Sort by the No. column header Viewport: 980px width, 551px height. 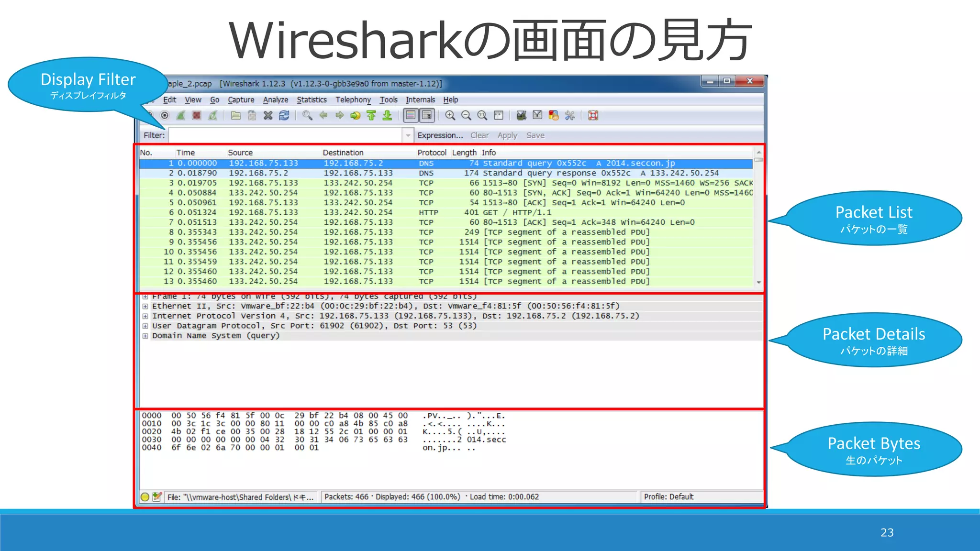coord(157,153)
